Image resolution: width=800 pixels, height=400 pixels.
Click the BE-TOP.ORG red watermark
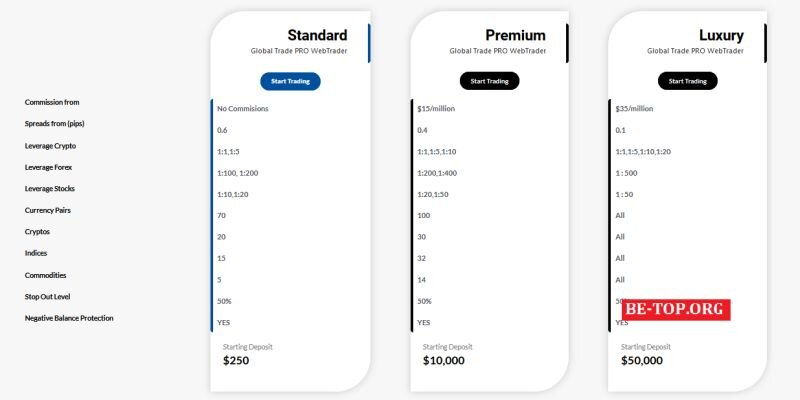click(676, 310)
